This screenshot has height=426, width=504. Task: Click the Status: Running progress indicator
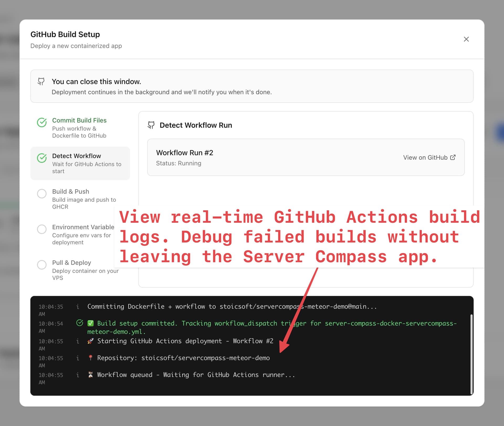[178, 163]
